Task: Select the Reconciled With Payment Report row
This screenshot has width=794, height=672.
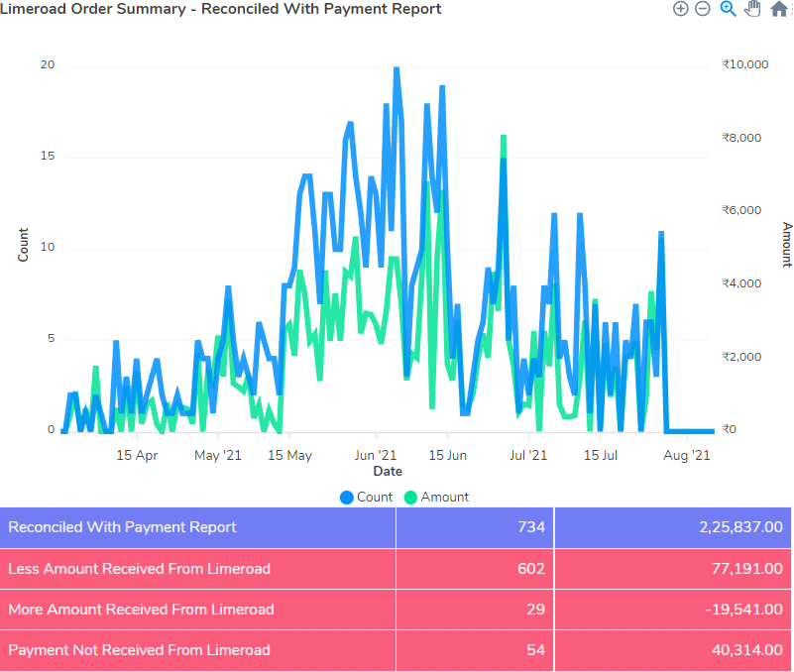Action: point(396,527)
